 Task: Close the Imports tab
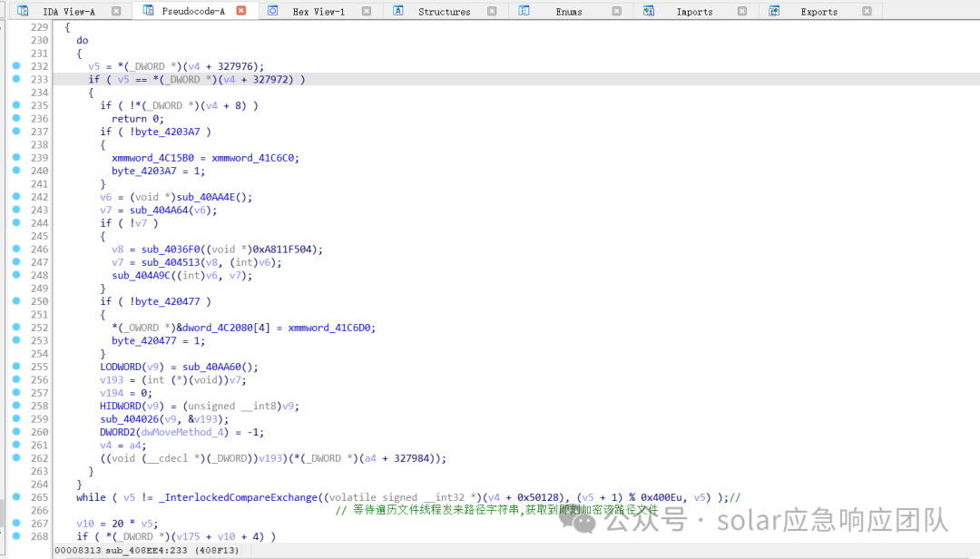click(x=742, y=11)
